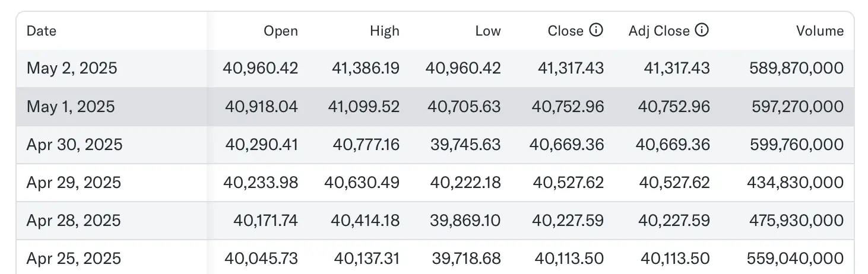Click the 589,870,000 volume value
The image size is (868, 274).
(794, 68)
